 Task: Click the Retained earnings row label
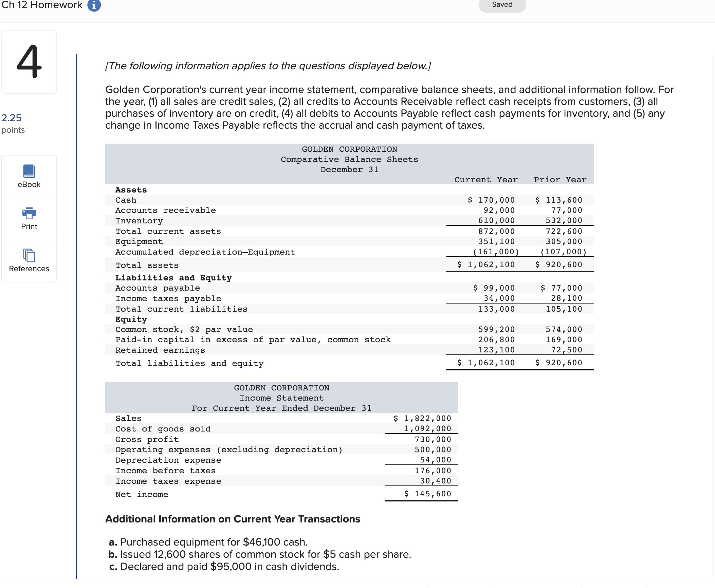click(160, 350)
